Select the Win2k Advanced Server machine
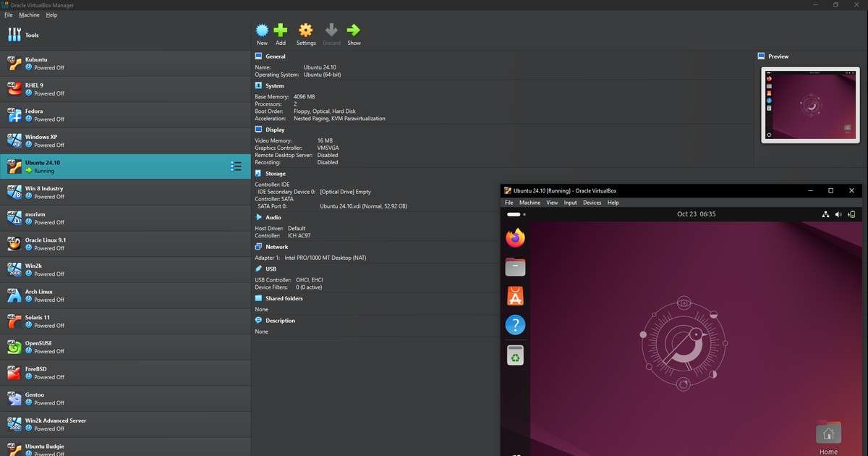868x456 pixels. (125, 424)
